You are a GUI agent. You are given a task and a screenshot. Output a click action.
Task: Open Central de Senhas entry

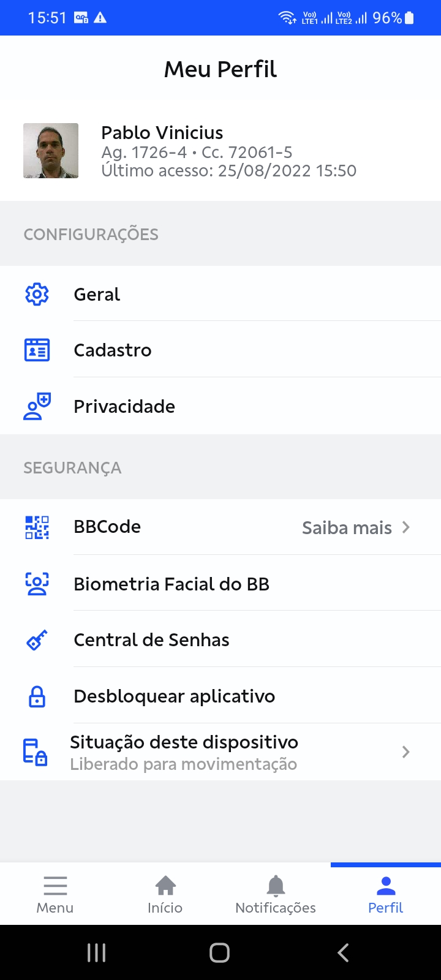click(151, 640)
